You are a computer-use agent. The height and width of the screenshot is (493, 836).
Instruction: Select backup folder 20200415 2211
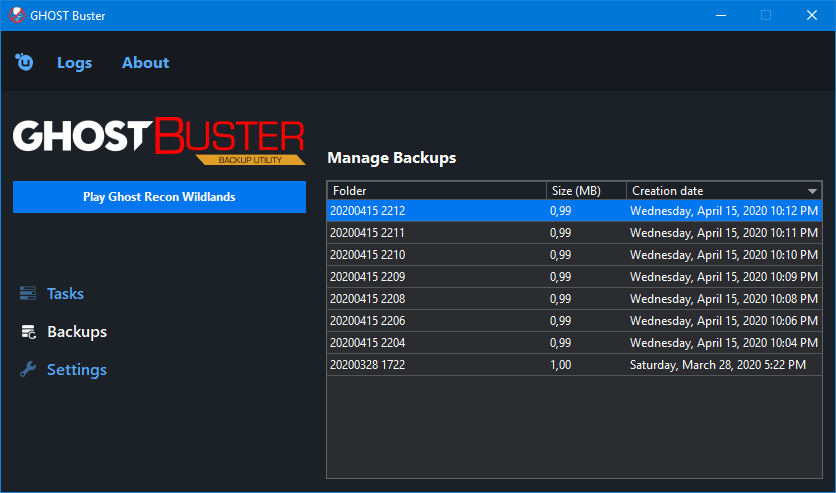[367, 233]
